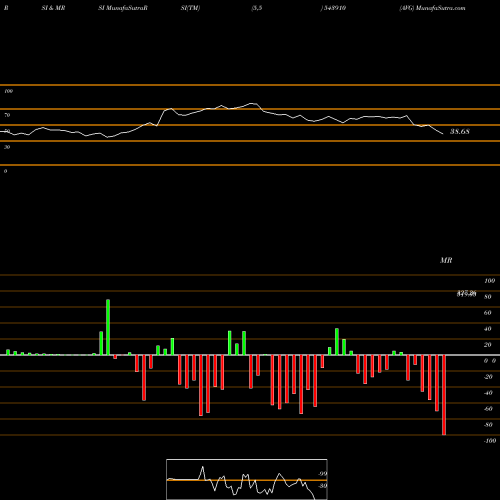Click the -60 label on the MR axis
500x500 pixels.
pyautogui.click(x=488, y=409)
